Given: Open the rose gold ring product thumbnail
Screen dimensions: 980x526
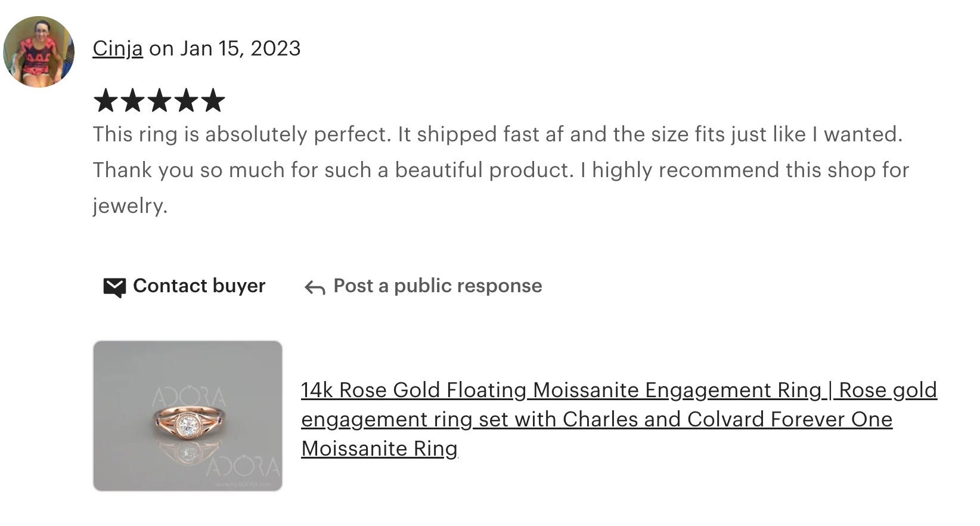Looking at the screenshot, I should pyautogui.click(x=188, y=416).
